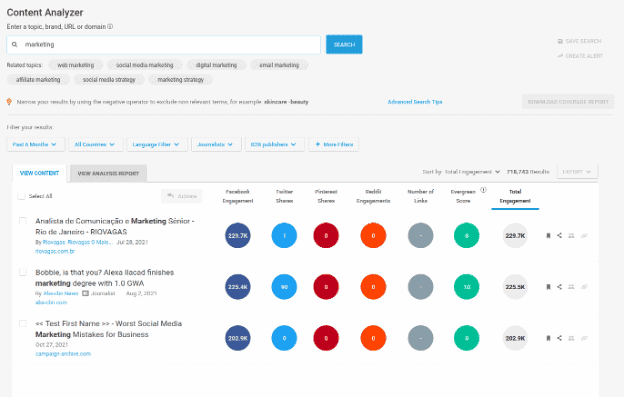624x398 pixels.
Task: Select 'email marketing' related topic chip
Action: click(279, 65)
